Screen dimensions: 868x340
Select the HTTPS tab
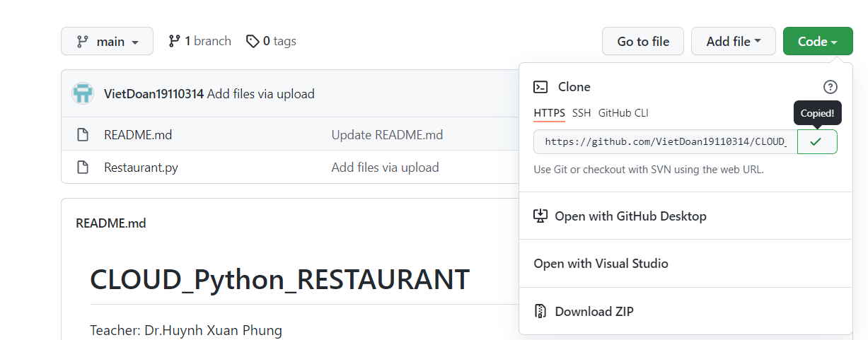pyautogui.click(x=550, y=113)
